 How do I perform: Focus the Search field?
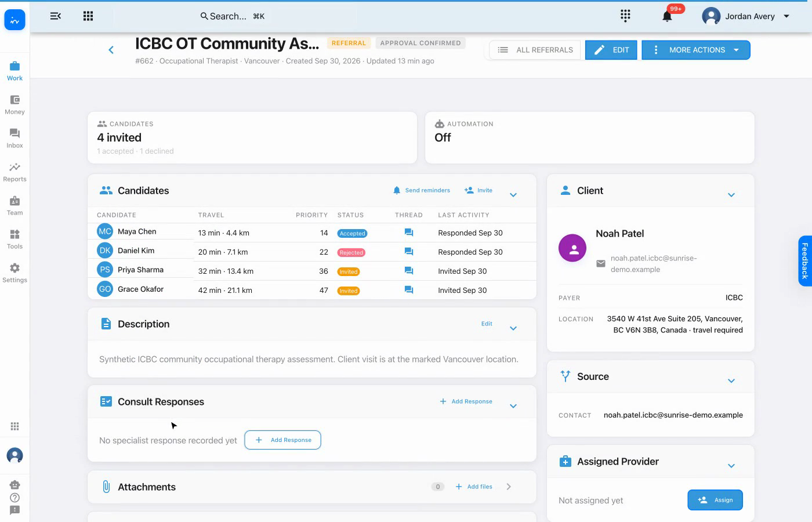(x=232, y=16)
